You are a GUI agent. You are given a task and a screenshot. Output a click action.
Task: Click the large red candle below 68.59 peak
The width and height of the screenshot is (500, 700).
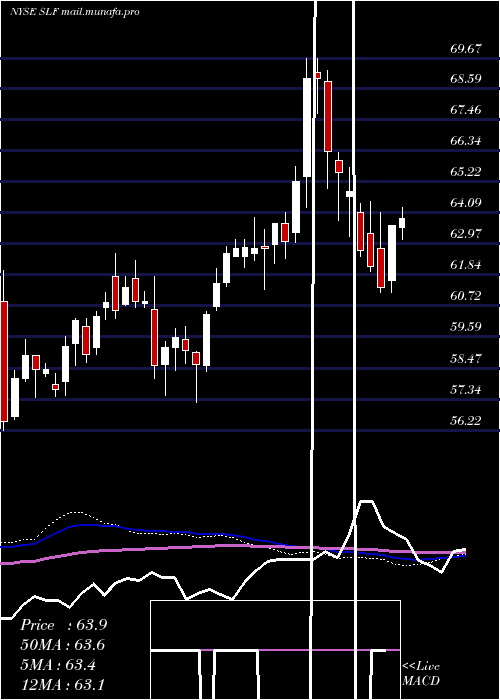click(328, 117)
